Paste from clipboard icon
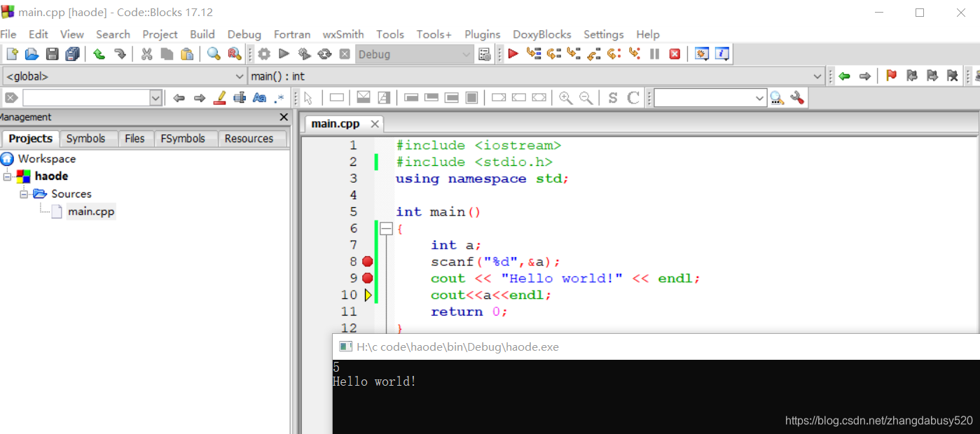 tap(187, 54)
